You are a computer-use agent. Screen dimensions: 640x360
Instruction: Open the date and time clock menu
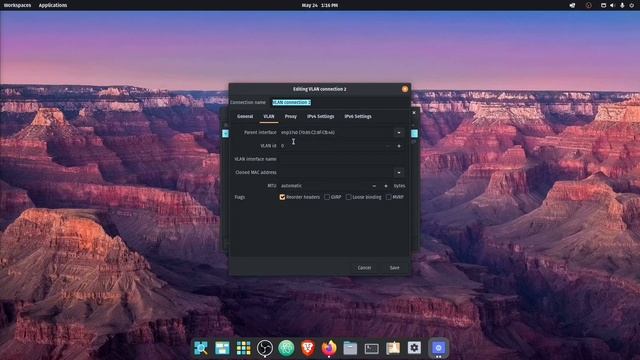point(320,5)
